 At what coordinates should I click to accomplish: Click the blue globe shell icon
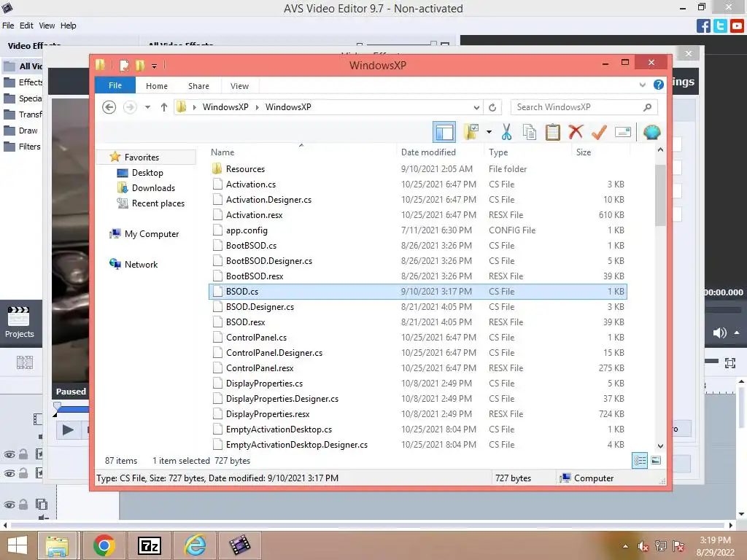[x=651, y=132]
